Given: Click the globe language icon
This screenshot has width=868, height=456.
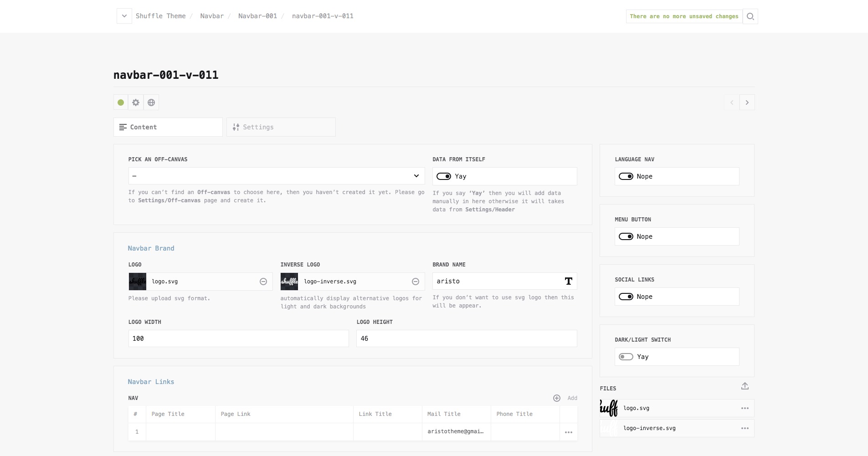Looking at the screenshot, I should pyautogui.click(x=151, y=102).
